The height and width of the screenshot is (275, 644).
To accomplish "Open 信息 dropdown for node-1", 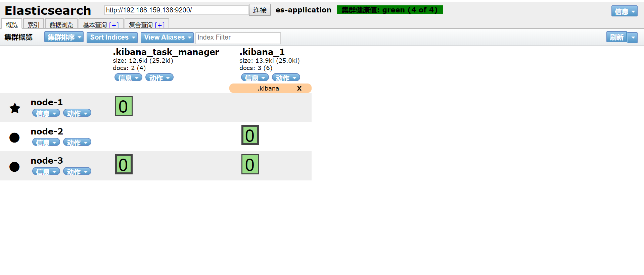I will click(x=46, y=113).
